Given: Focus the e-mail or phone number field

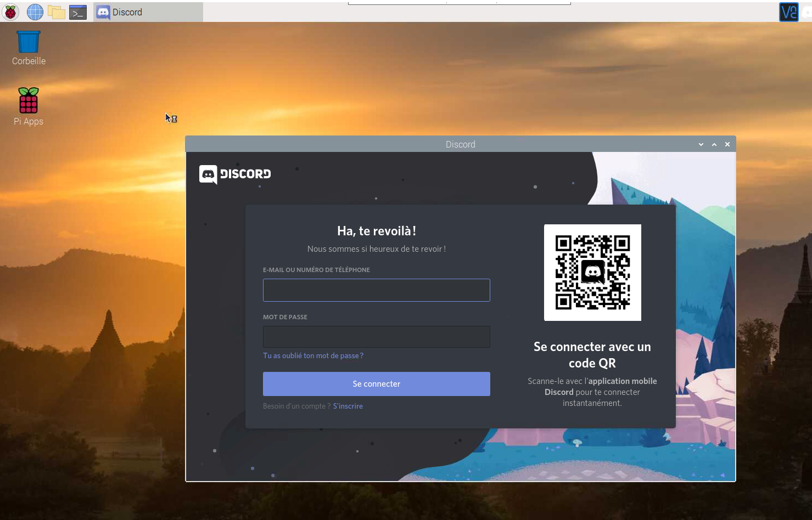Looking at the screenshot, I should pyautogui.click(x=377, y=290).
